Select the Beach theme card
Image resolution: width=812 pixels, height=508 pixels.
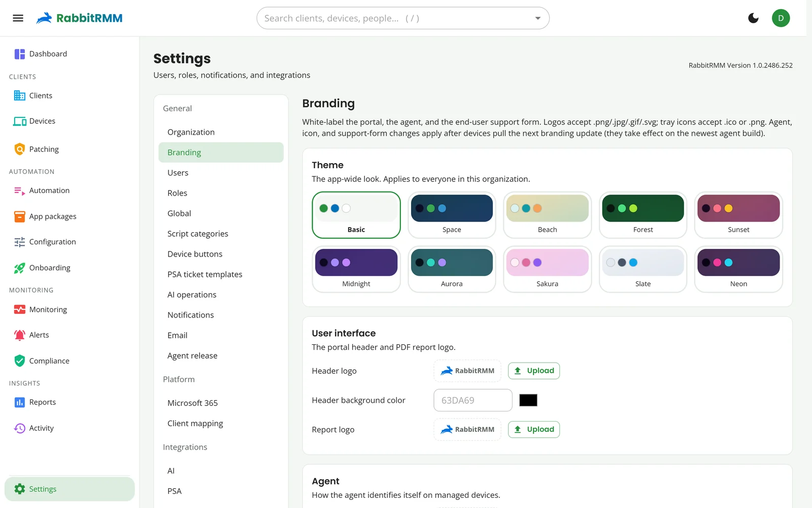(x=547, y=215)
